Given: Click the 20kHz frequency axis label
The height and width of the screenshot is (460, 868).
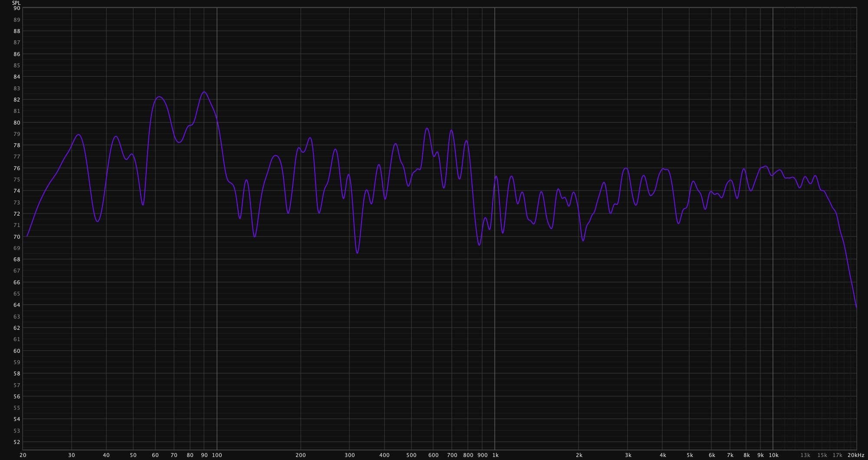Looking at the screenshot, I should (856, 455).
